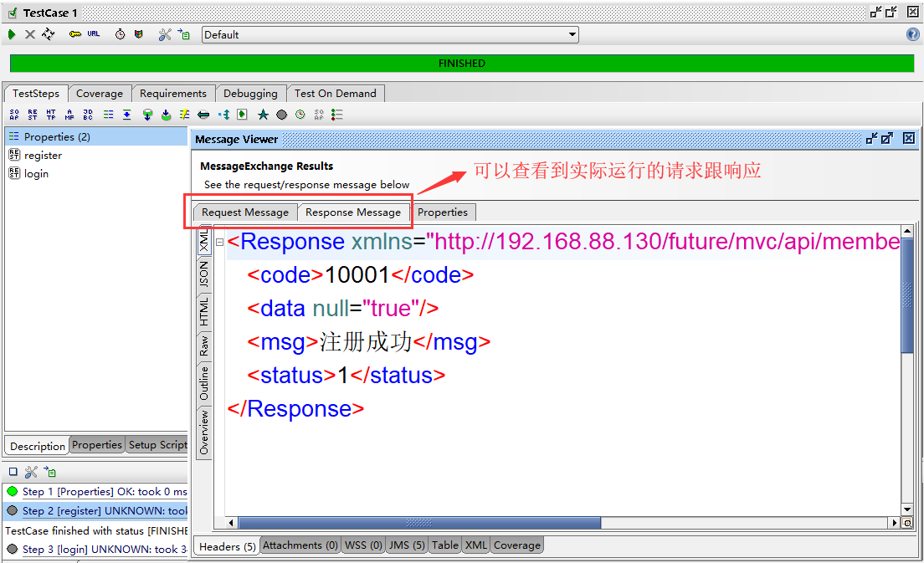Collapse the Response XML root node
The width and height of the screenshot is (924, 563).
point(219,243)
